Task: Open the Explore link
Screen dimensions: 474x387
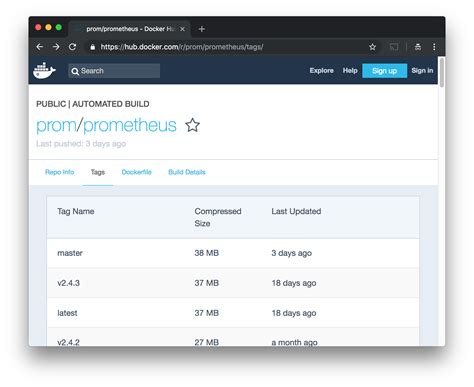Action: click(x=321, y=71)
